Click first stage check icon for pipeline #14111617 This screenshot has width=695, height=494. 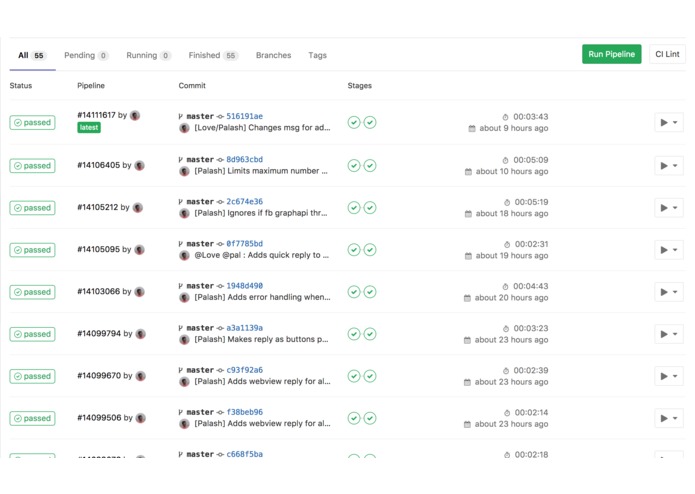354,122
